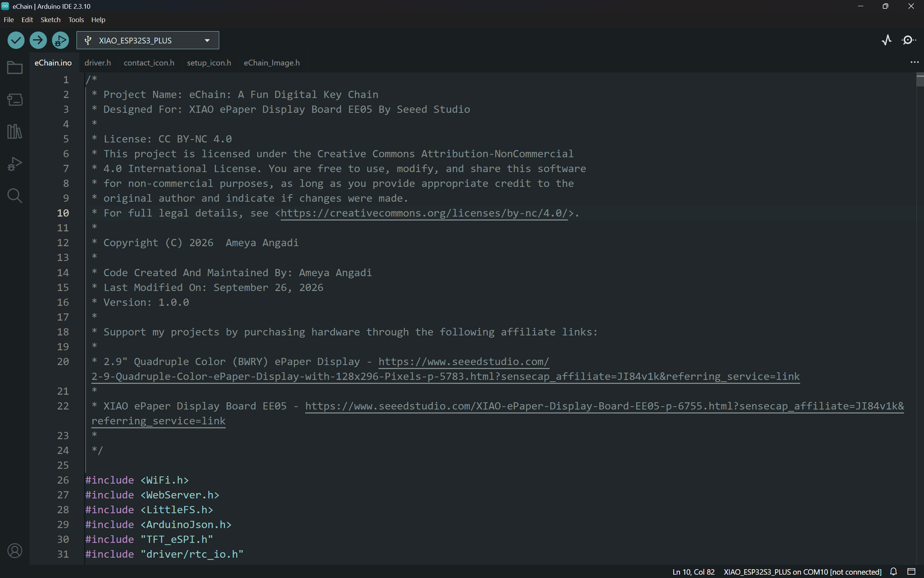Switch to the contact_icon.h tab
924x578 pixels.
(149, 62)
